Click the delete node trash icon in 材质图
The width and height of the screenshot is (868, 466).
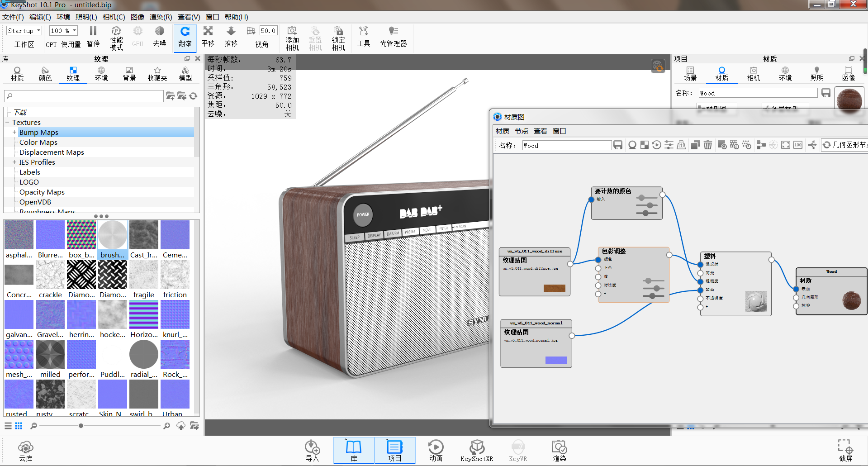click(x=708, y=145)
